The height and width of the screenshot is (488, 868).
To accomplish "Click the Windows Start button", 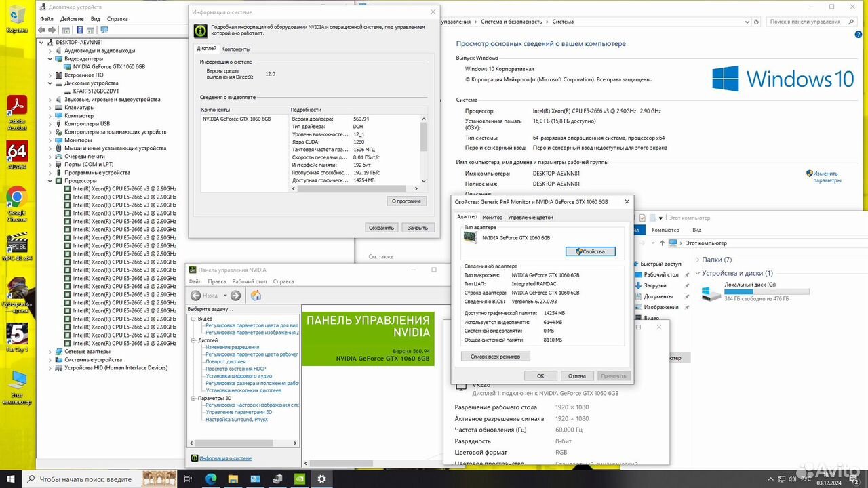I will pos(12,479).
